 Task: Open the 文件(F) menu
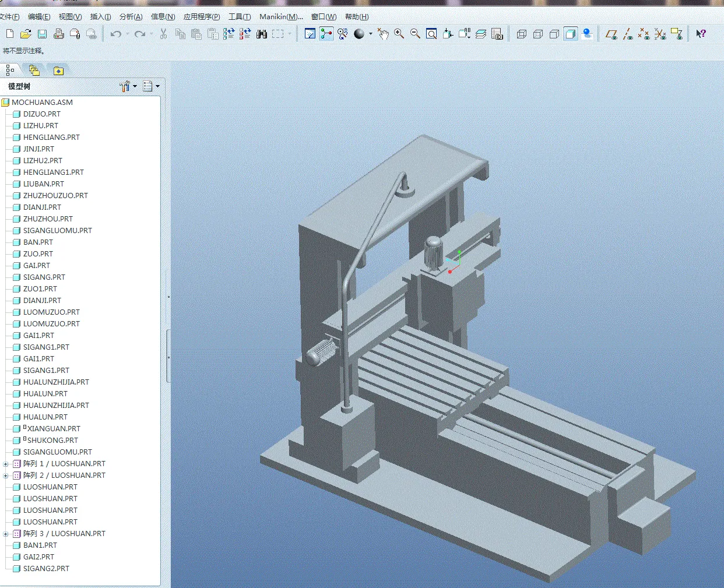coord(9,17)
